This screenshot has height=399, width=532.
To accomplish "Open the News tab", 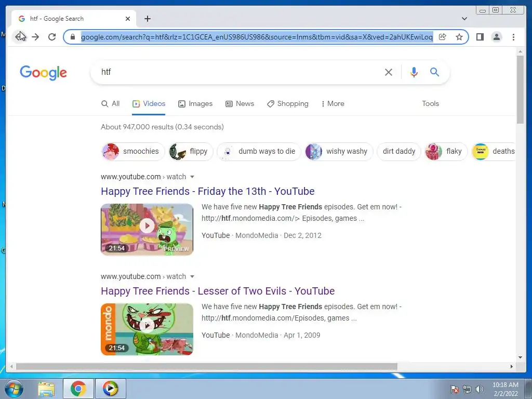I will click(240, 103).
